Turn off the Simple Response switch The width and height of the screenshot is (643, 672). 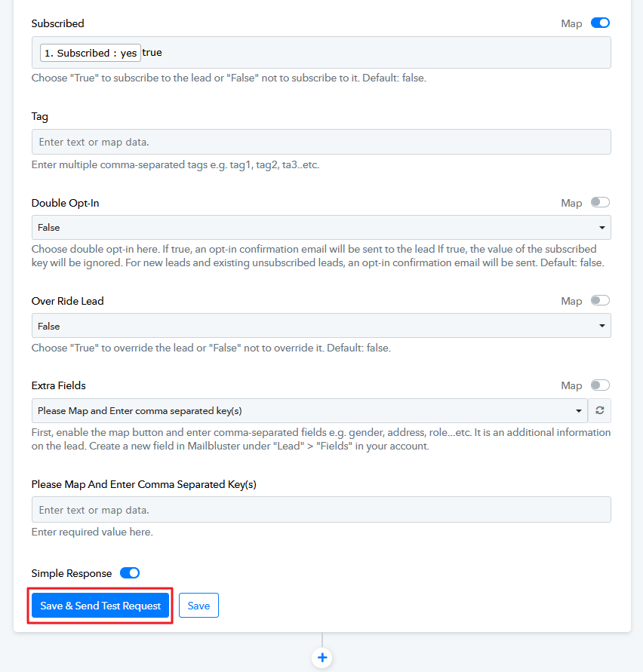tap(130, 573)
